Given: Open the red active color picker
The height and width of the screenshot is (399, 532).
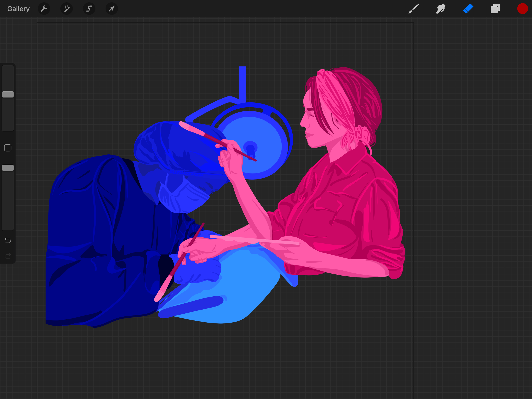Looking at the screenshot, I should pos(522,9).
